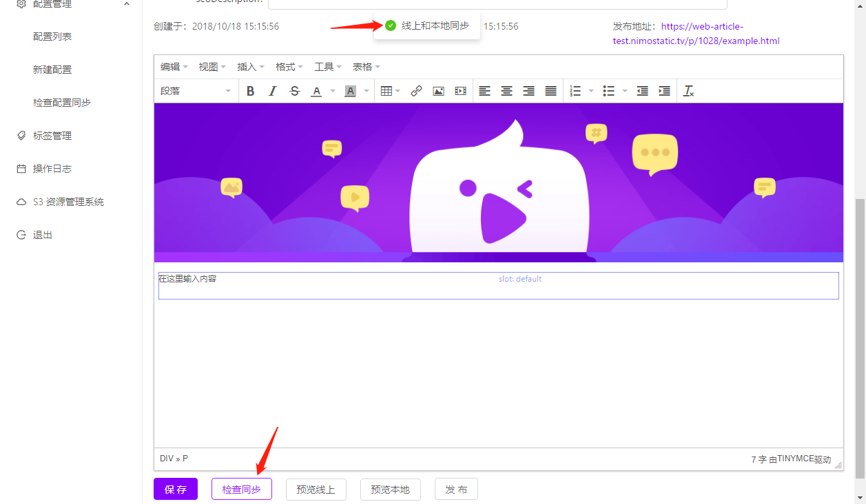Open 标签管理 in the sidebar
866x504 pixels.
(x=52, y=136)
